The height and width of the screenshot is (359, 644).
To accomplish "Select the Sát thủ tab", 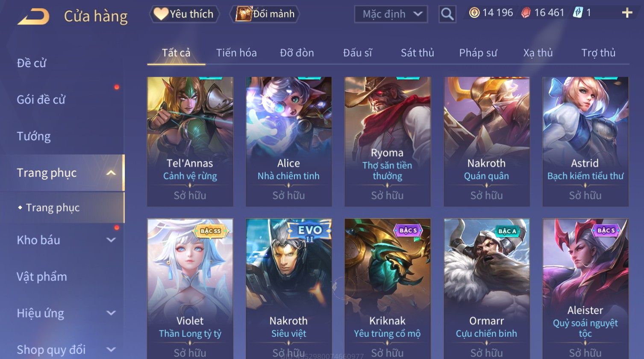I will [x=417, y=53].
